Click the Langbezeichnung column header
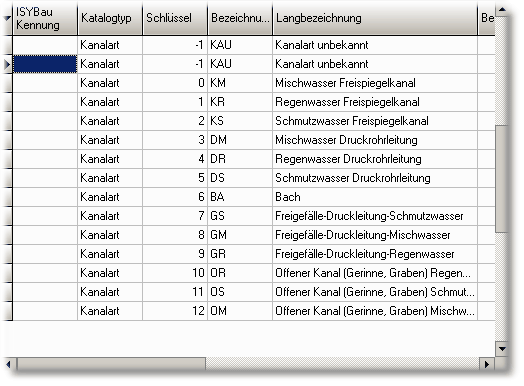The image size is (524, 386). (375, 18)
